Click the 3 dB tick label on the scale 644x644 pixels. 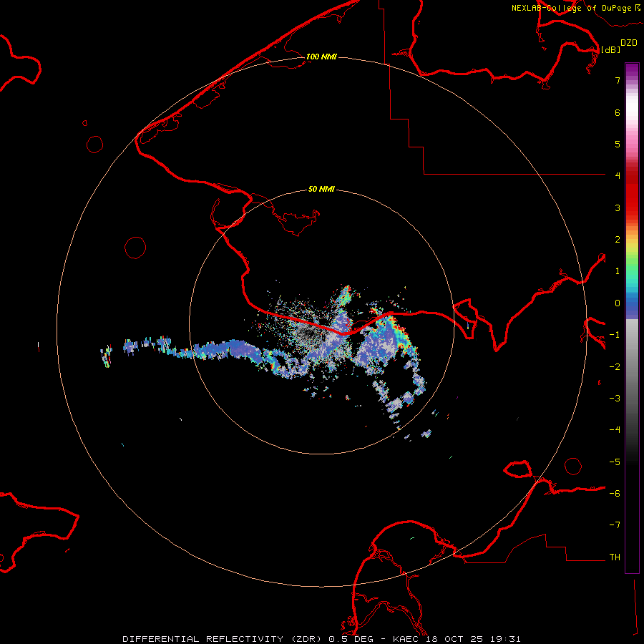(618, 208)
